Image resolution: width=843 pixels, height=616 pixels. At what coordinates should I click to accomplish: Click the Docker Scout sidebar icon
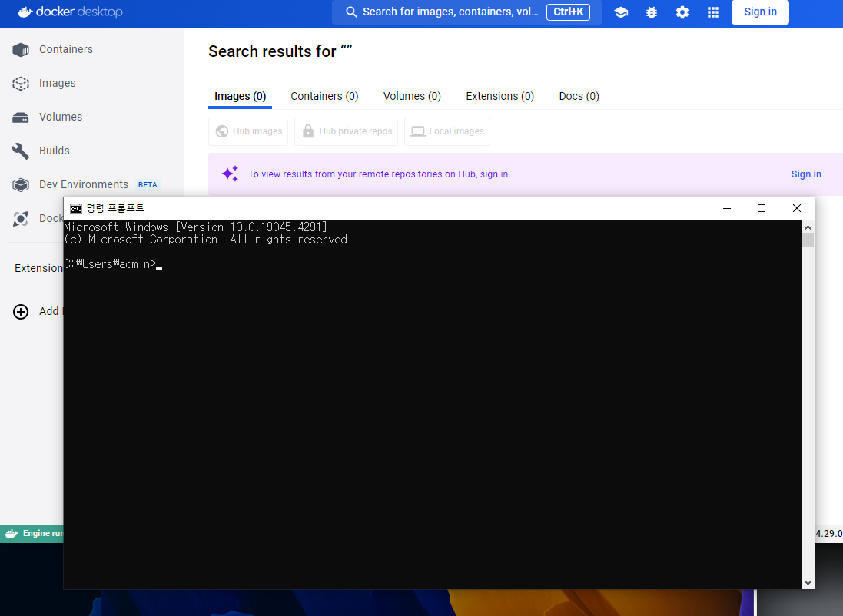21,219
